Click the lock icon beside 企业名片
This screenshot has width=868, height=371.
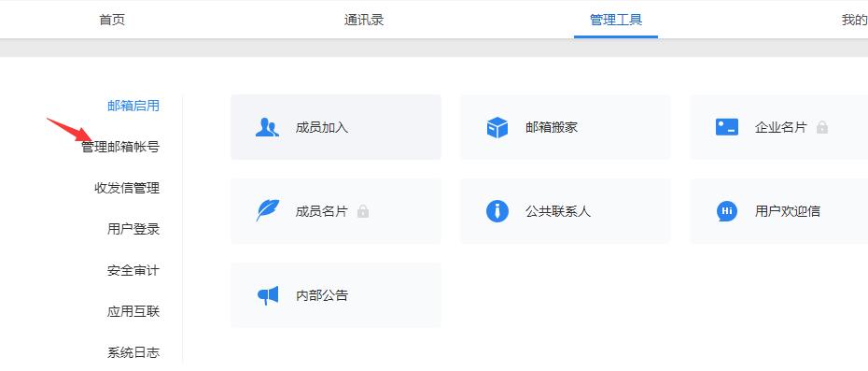[x=822, y=127]
